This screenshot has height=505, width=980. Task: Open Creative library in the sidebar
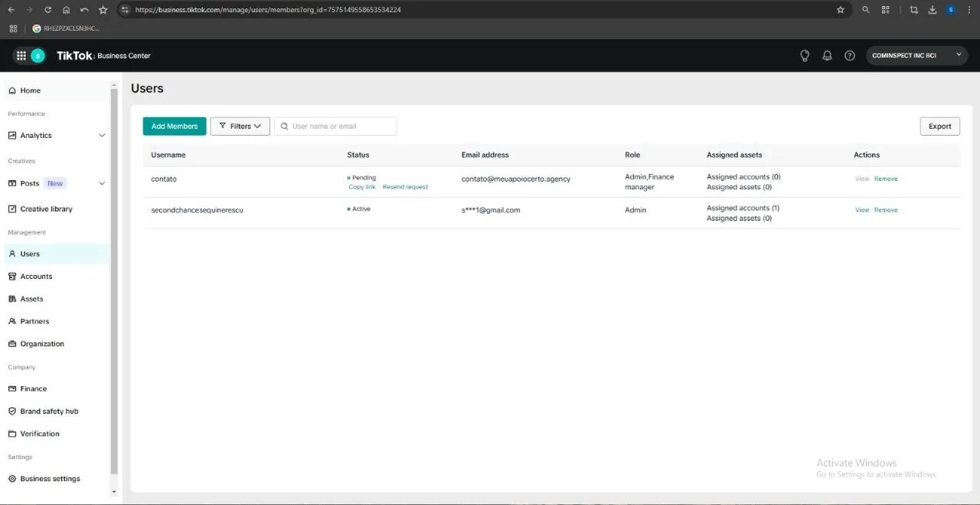click(x=57, y=209)
